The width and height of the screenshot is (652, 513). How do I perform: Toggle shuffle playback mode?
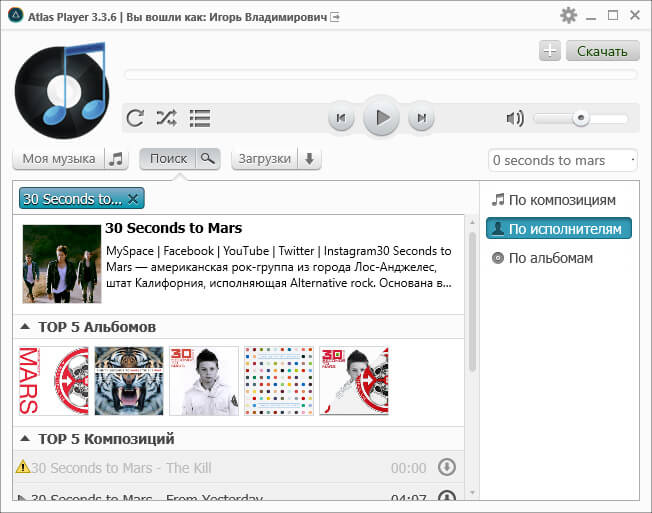(x=166, y=118)
